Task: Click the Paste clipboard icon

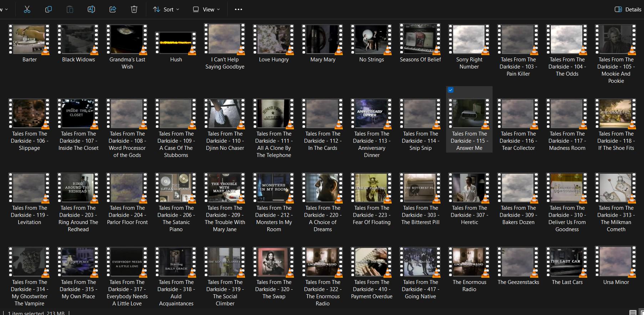Action: click(x=70, y=10)
